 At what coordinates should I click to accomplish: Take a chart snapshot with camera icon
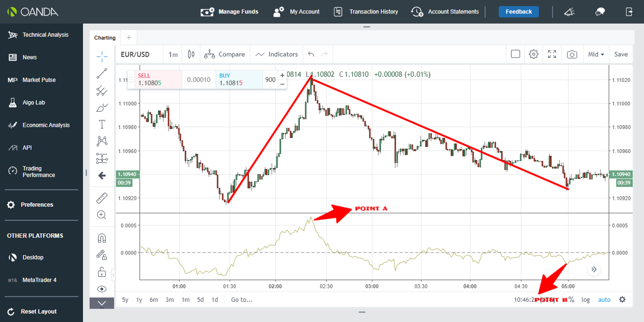tap(572, 54)
